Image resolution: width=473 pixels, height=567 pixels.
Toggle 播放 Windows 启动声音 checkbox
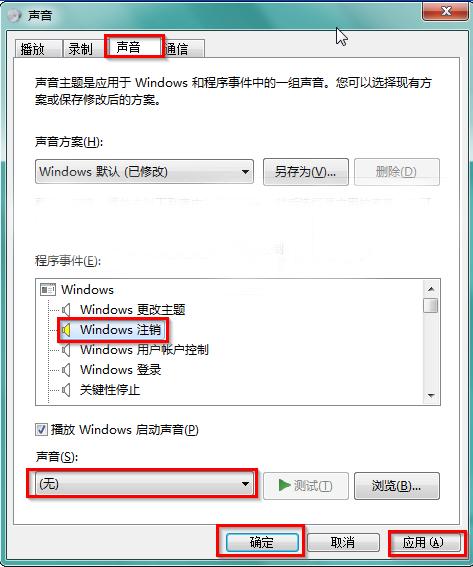coord(41,430)
